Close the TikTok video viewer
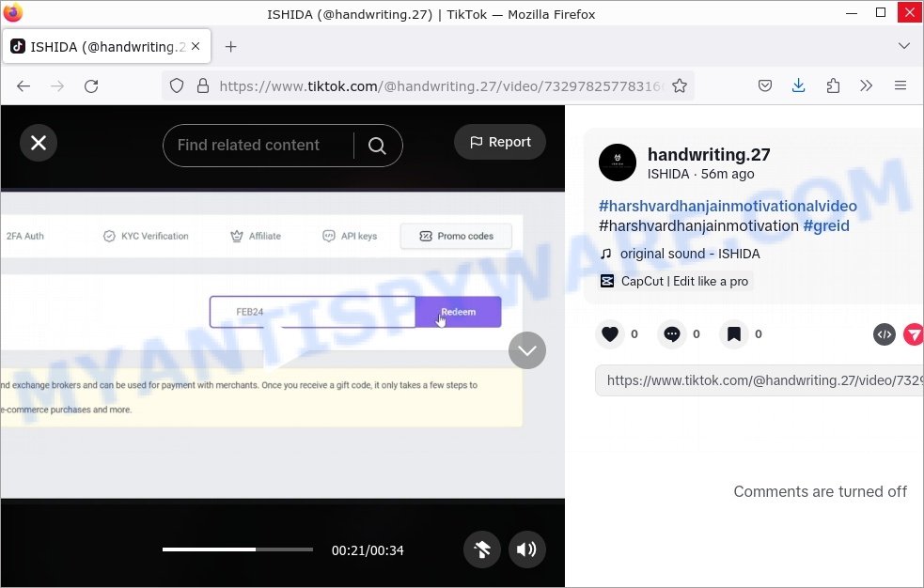Screen dimensions: 924x588 coord(39,143)
